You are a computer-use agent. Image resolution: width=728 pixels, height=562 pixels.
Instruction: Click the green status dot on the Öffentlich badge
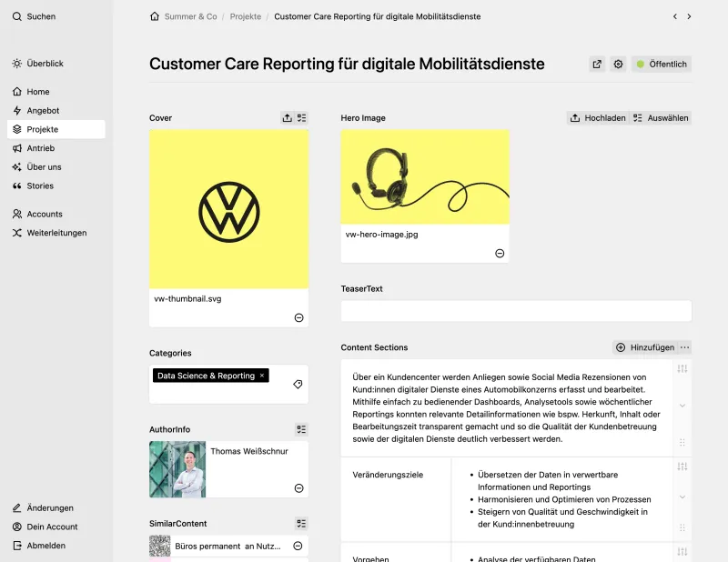pyautogui.click(x=642, y=64)
